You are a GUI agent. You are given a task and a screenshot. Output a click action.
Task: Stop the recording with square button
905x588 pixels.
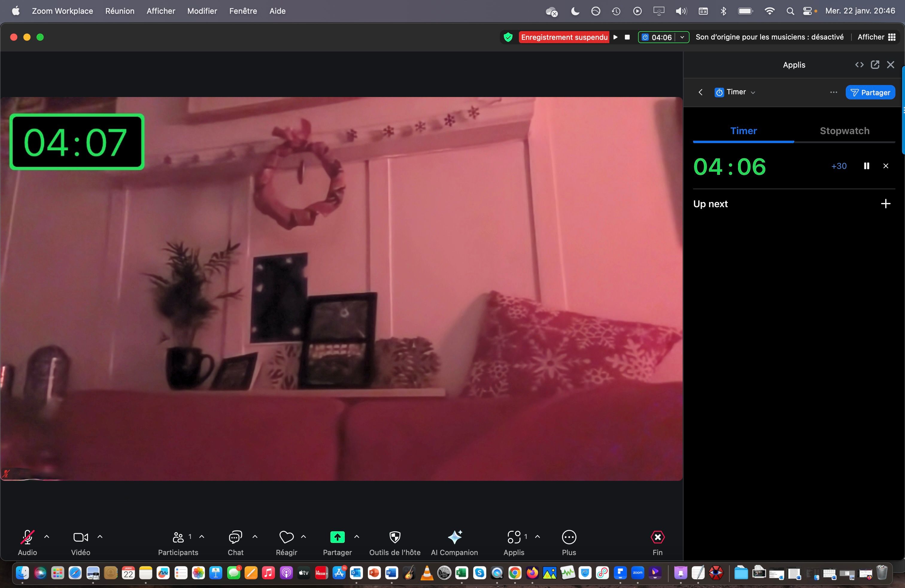click(x=627, y=37)
